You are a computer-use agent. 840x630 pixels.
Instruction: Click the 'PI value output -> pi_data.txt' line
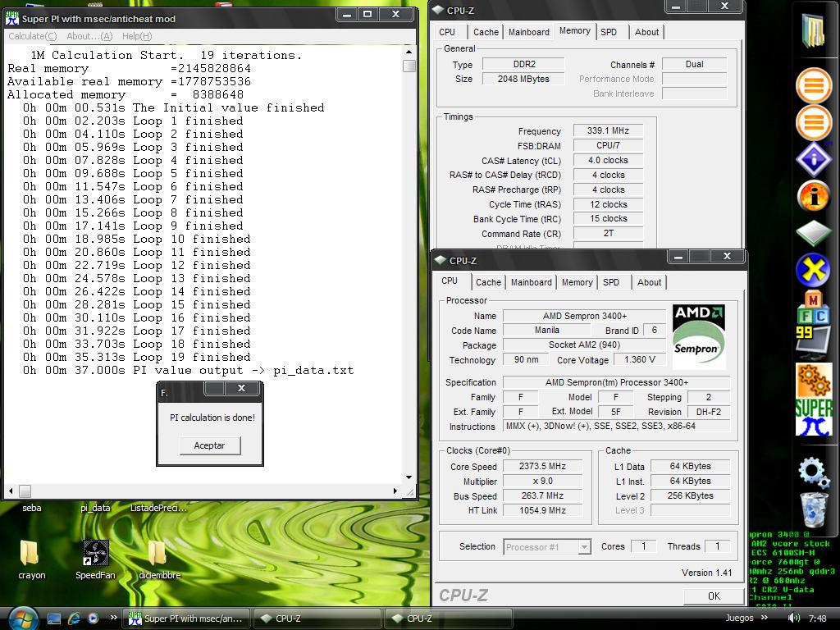(x=188, y=370)
